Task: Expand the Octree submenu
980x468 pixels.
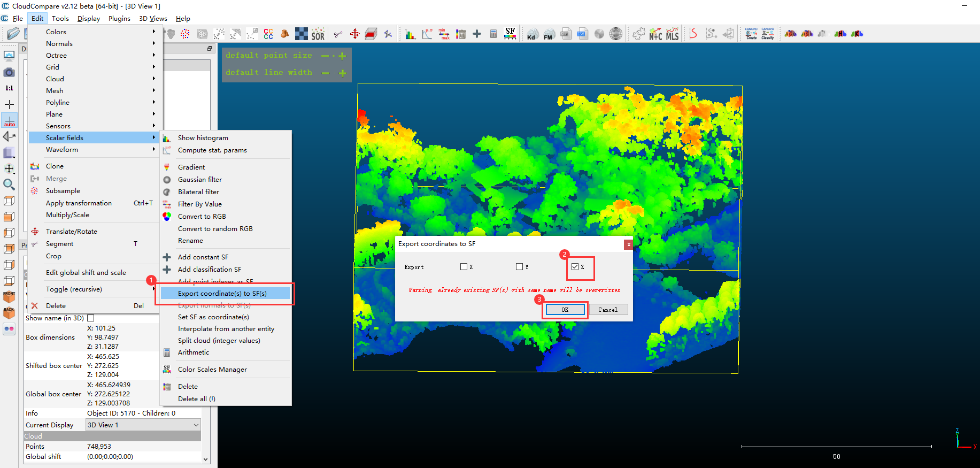Action: click(94, 55)
